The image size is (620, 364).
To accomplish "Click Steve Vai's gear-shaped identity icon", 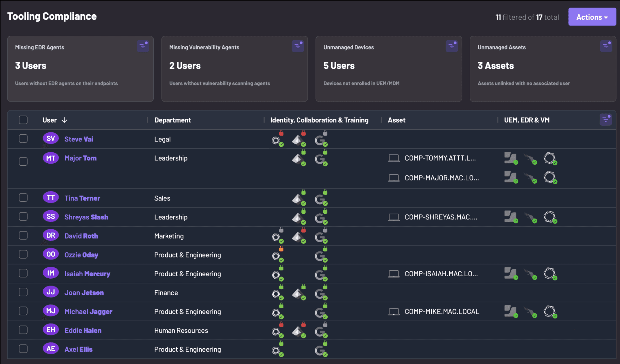I will 276,140.
